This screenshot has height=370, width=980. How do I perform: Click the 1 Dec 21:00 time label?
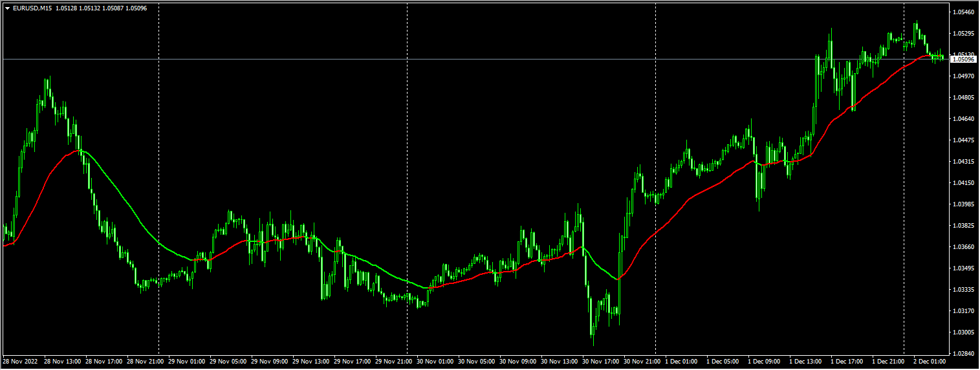888,362
